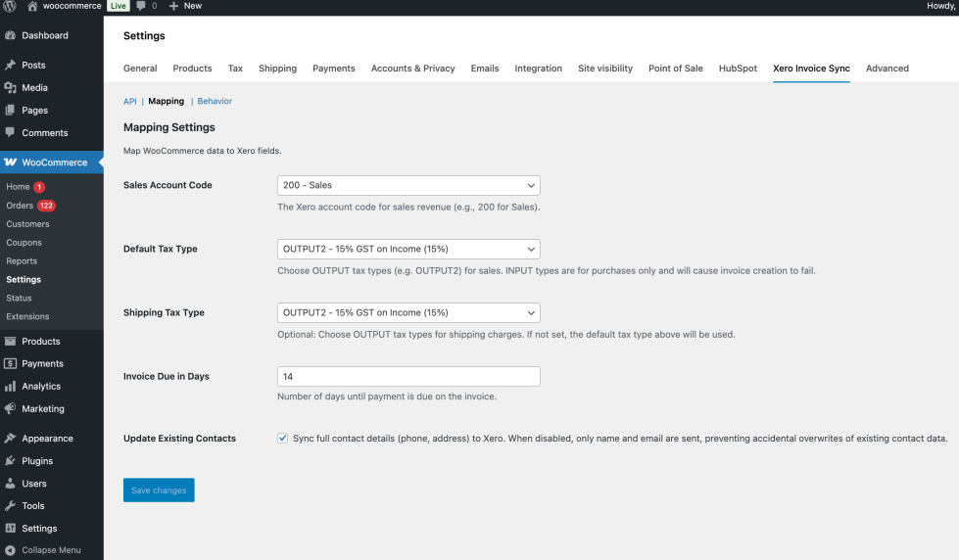
Task: Click the Tools wrench icon
Action: (x=11, y=505)
